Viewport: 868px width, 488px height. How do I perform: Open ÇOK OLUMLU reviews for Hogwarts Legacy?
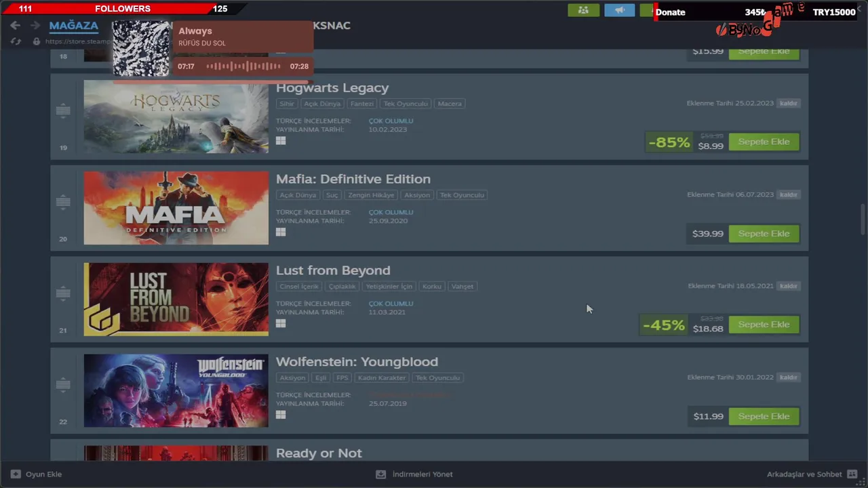coord(391,121)
